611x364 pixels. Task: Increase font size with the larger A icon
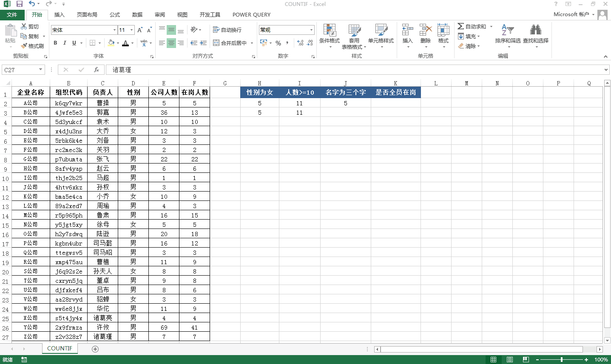[140, 30]
